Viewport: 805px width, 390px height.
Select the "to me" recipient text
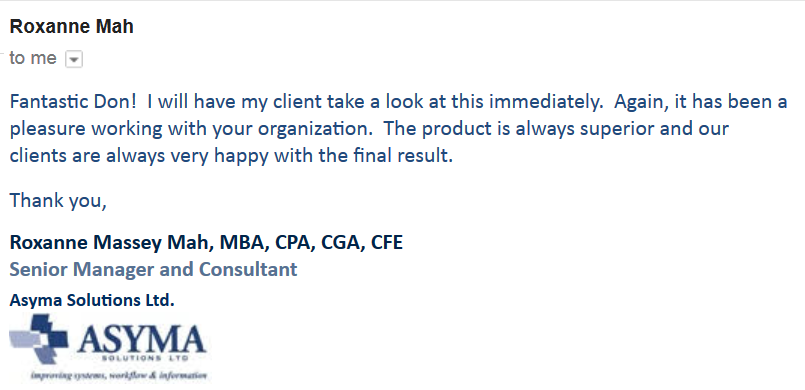pyautogui.click(x=33, y=58)
